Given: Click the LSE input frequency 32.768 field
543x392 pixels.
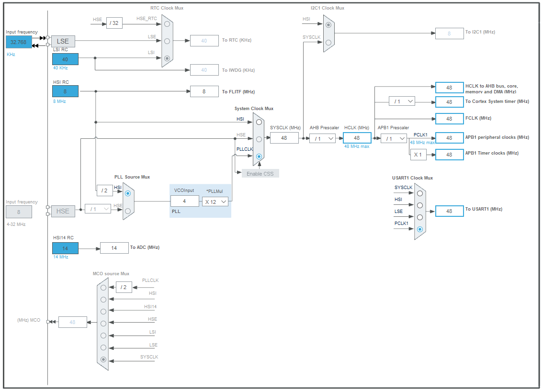Looking at the screenshot, I should 19,42.
